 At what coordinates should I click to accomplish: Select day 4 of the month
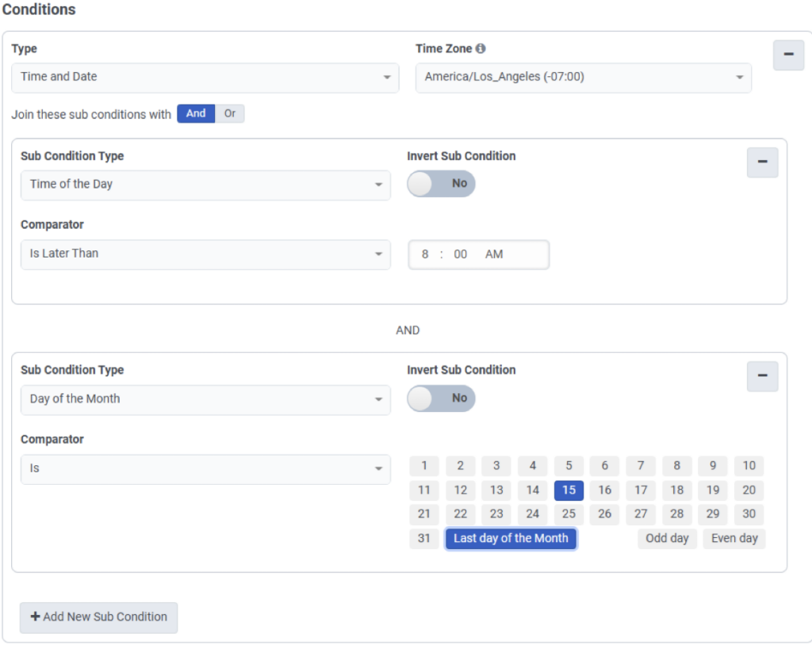pos(532,466)
